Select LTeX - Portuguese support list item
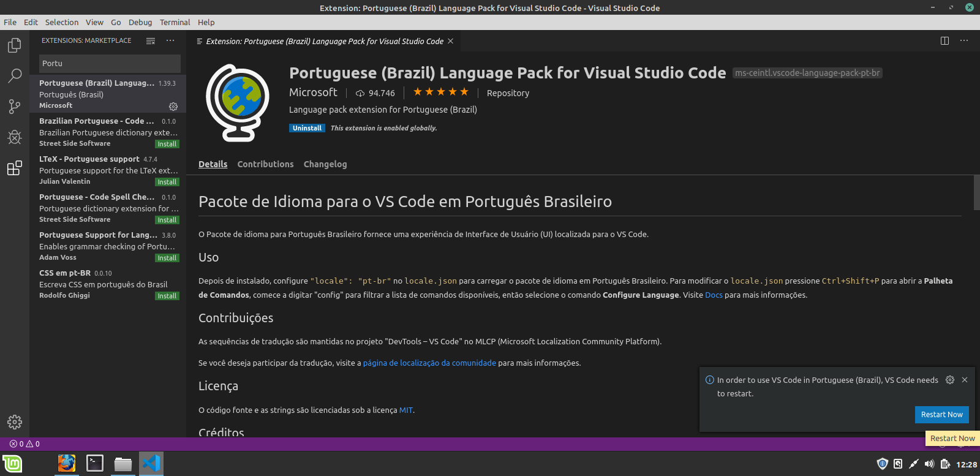Screen dimensions: 980x476 click(x=108, y=170)
